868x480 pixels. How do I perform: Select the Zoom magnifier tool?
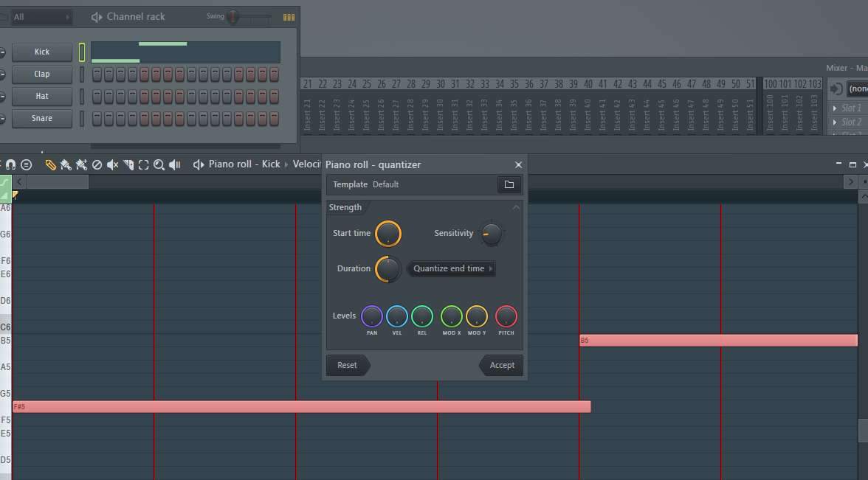pyautogui.click(x=159, y=164)
